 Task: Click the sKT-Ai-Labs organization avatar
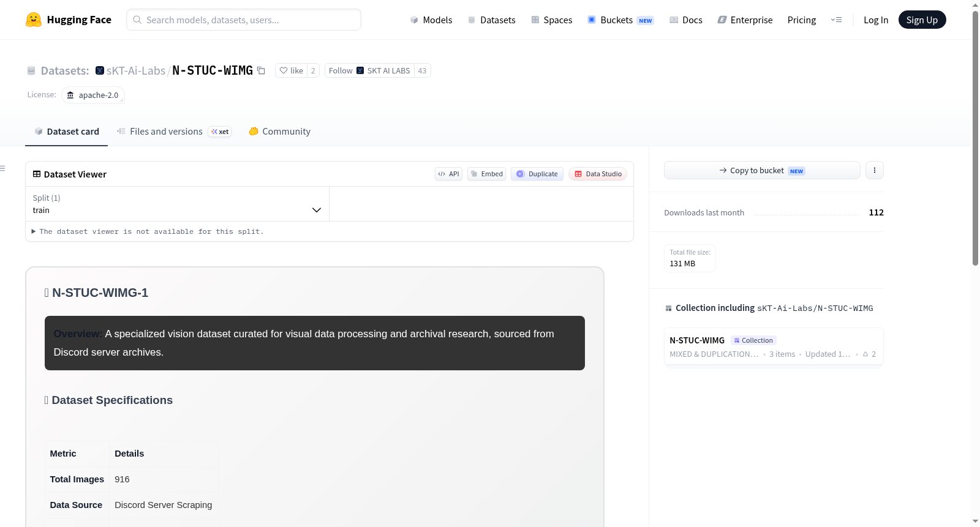[100, 70]
